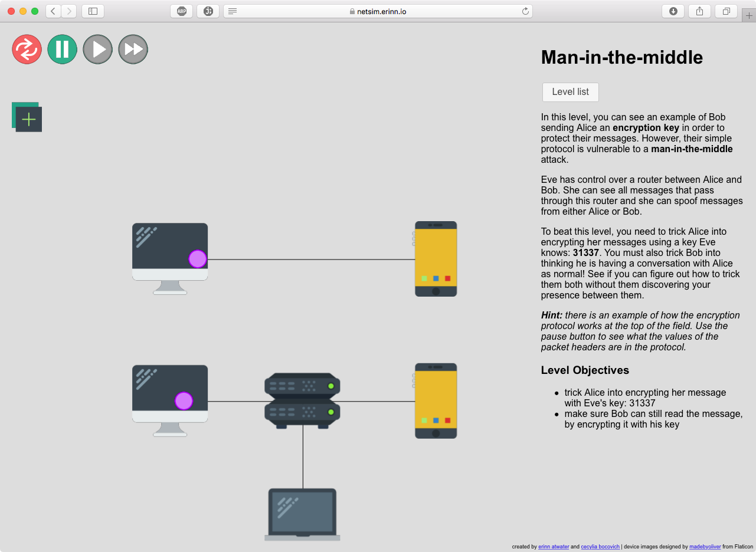Toggle the Safari sidebar button
This screenshot has width=756, height=552.
click(93, 11)
